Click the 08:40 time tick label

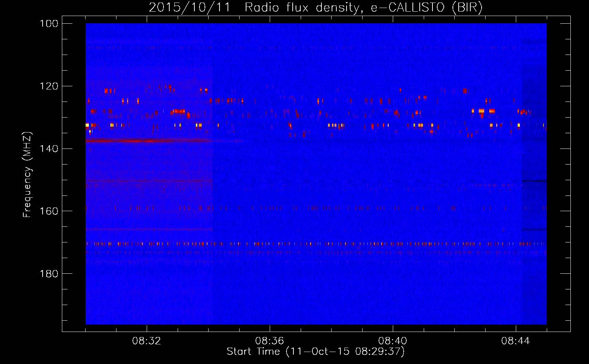(393, 341)
